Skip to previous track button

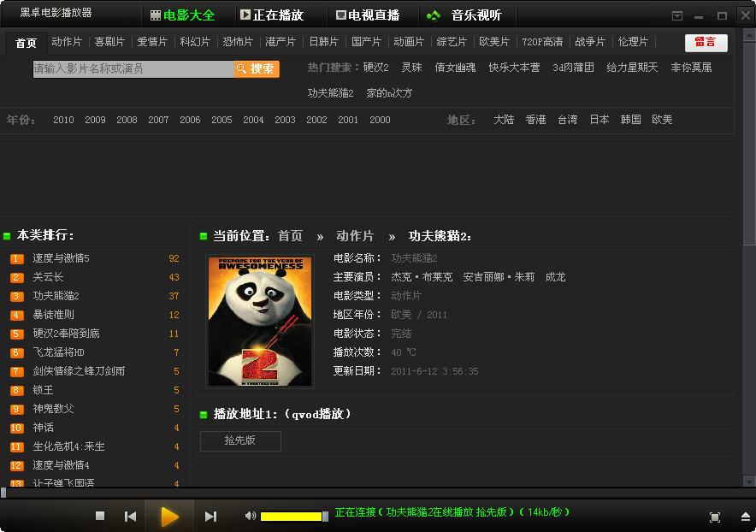(x=130, y=517)
